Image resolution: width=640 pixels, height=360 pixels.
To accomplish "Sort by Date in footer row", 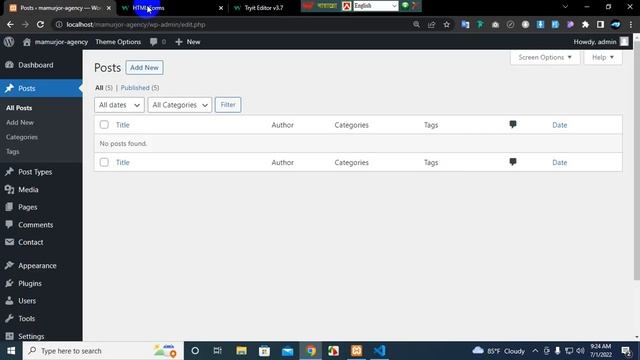I will click(560, 162).
